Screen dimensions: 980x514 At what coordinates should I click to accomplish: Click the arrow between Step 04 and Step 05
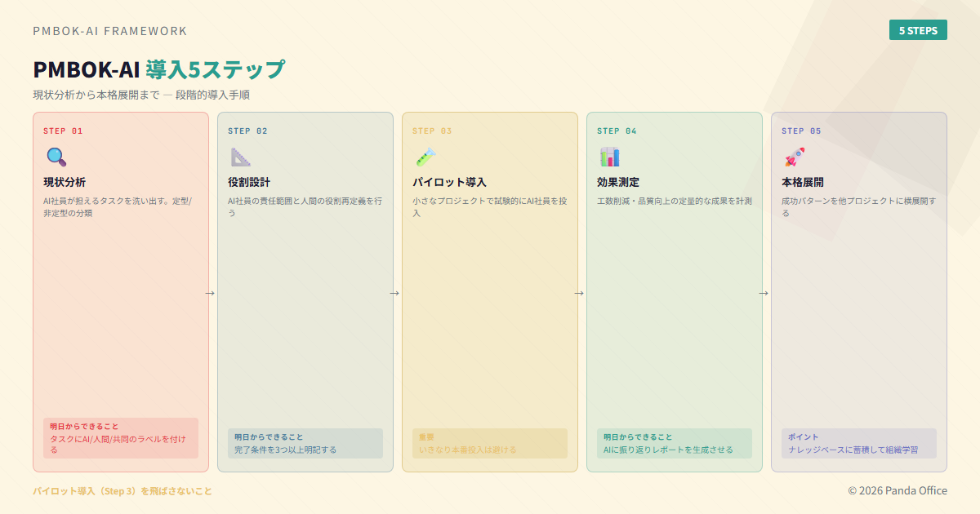tap(764, 293)
